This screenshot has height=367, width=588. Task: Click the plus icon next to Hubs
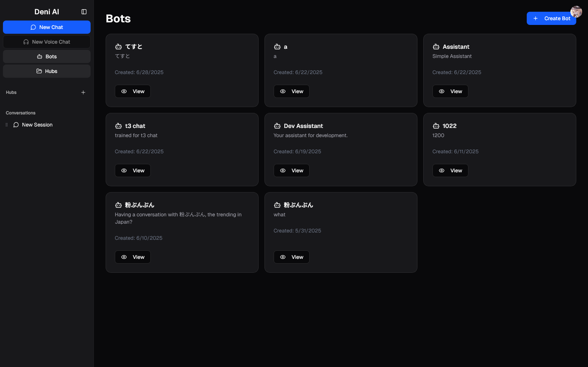pyautogui.click(x=83, y=92)
